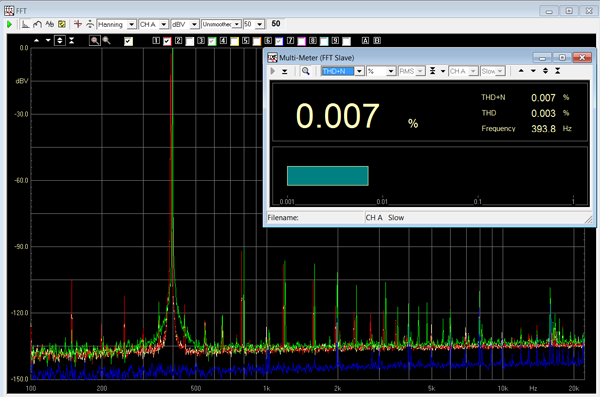The image size is (600, 397).
Task: Open the THD+N measurement dropdown
Action: pos(359,71)
